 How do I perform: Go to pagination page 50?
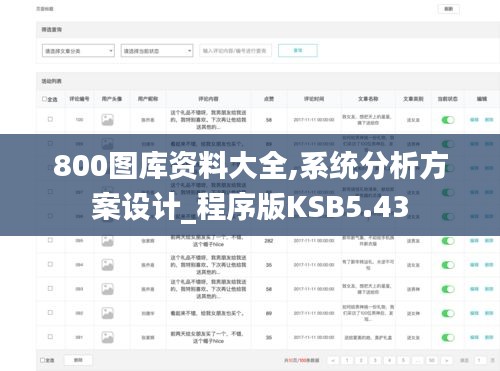tap(432, 360)
